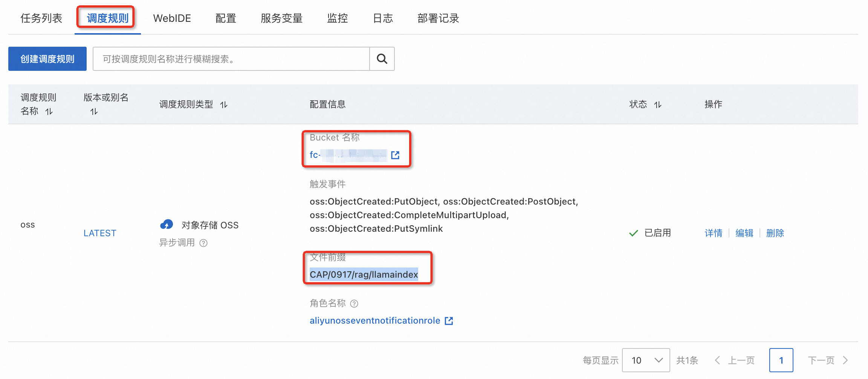Sort by 调度规则名称 column sort icon
Viewport: 868px width, 379px height.
tap(49, 112)
